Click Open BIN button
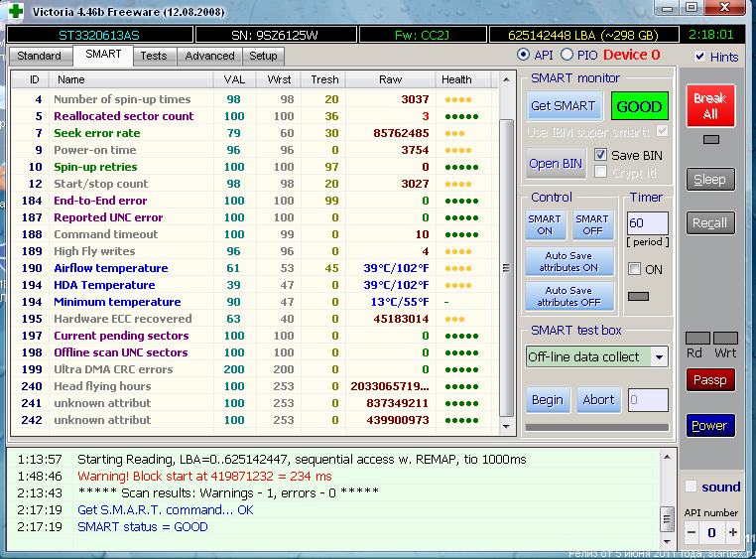 click(x=556, y=164)
